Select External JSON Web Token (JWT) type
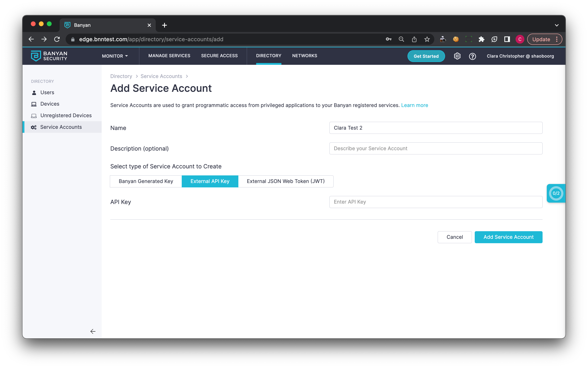Screen dimensions: 588x368 click(286, 181)
